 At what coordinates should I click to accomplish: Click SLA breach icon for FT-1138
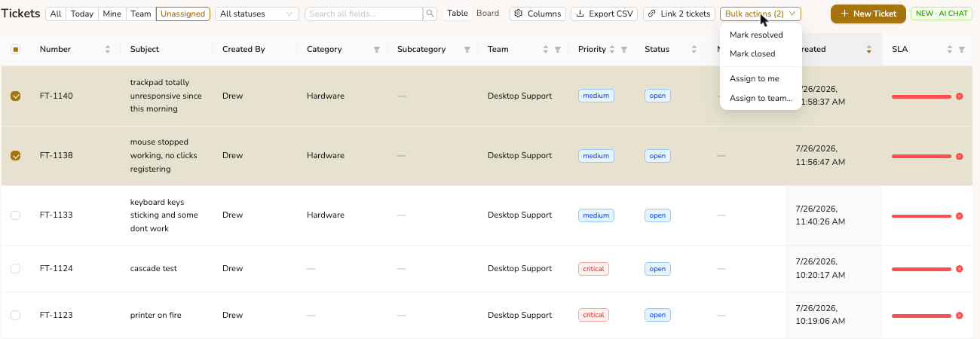(960, 156)
